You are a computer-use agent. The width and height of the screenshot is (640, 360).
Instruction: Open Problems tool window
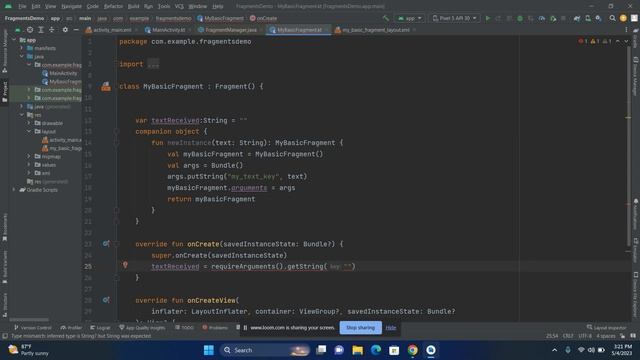(x=215, y=327)
